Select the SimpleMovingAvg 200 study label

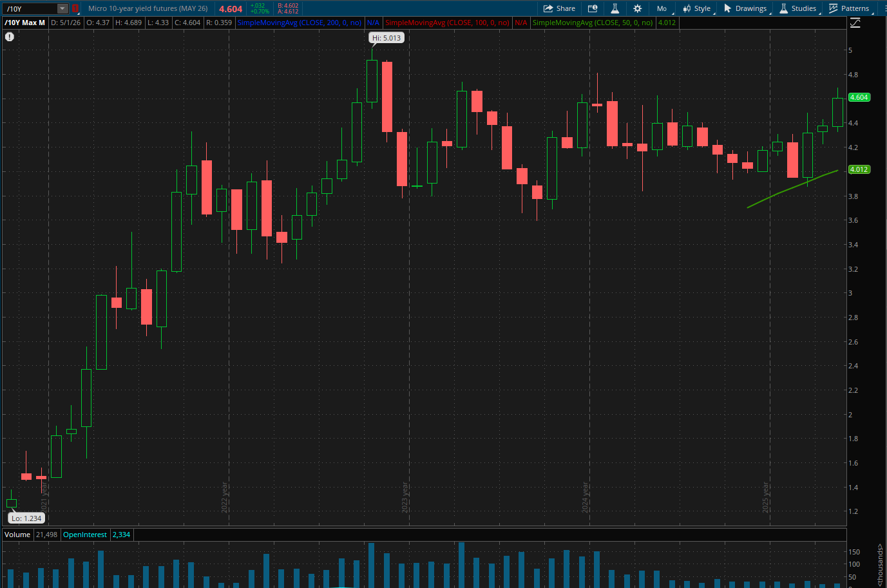(300, 23)
